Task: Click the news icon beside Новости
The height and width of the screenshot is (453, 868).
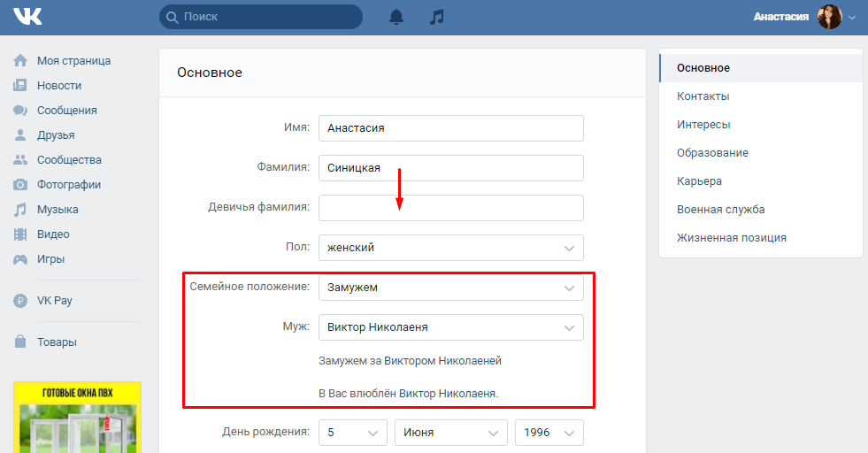Action: [x=20, y=85]
